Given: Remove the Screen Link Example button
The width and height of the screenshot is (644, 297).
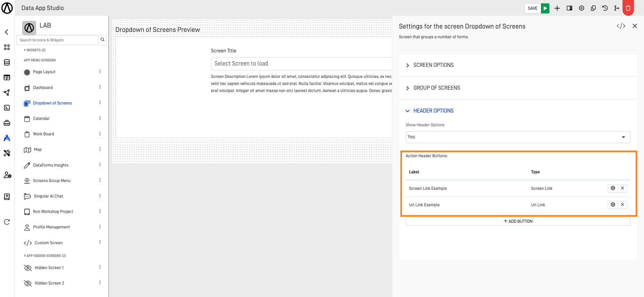Looking at the screenshot, I should click(623, 188).
